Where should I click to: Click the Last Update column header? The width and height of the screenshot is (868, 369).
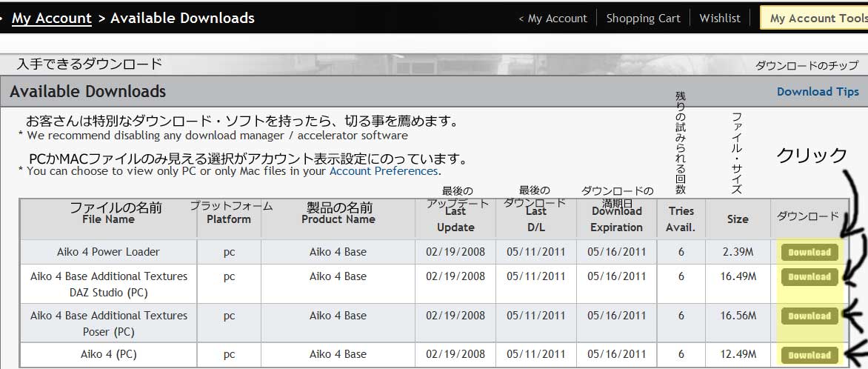pyautogui.click(x=455, y=219)
